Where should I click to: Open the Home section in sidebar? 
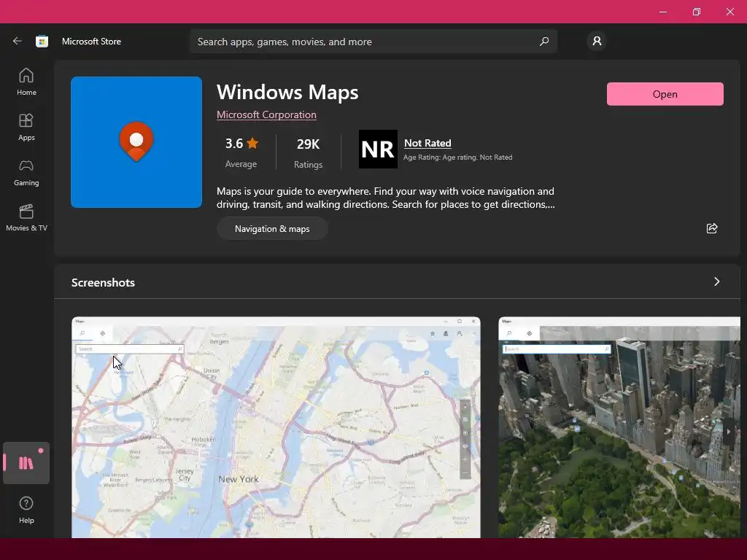[26, 82]
